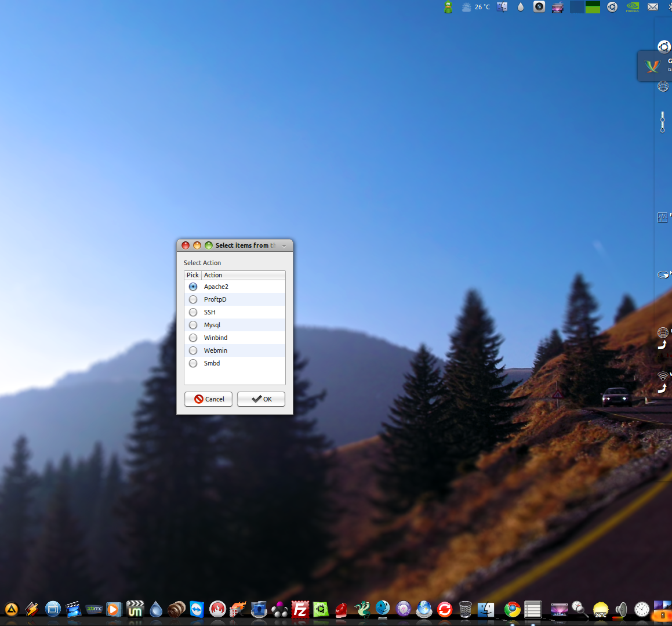Pick the Mysql radio option
Image resolution: width=672 pixels, height=626 pixels.
[x=193, y=325]
